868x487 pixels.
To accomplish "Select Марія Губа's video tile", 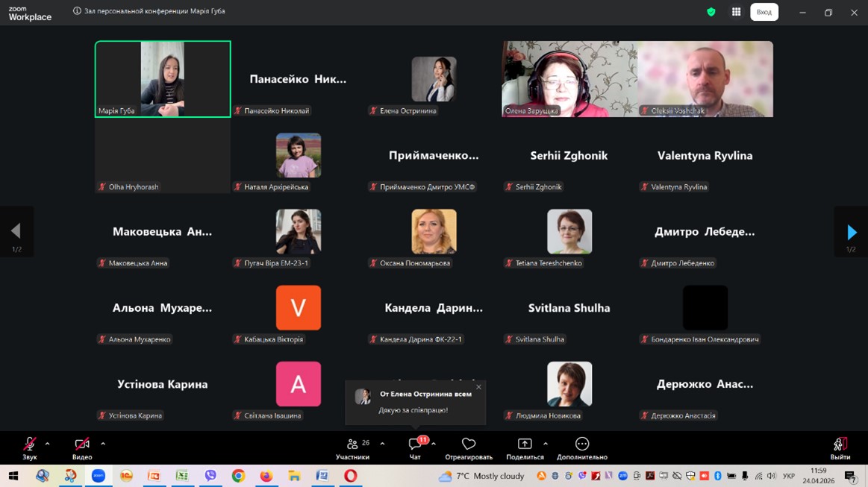I will click(163, 79).
